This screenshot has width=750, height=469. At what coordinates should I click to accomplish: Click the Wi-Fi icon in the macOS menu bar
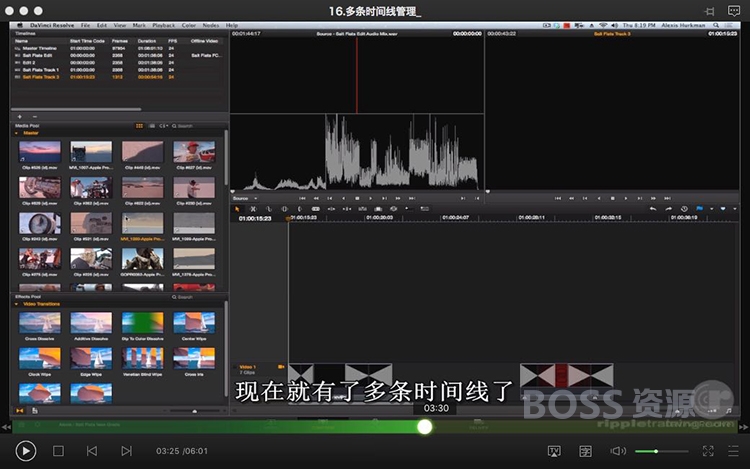603,25
